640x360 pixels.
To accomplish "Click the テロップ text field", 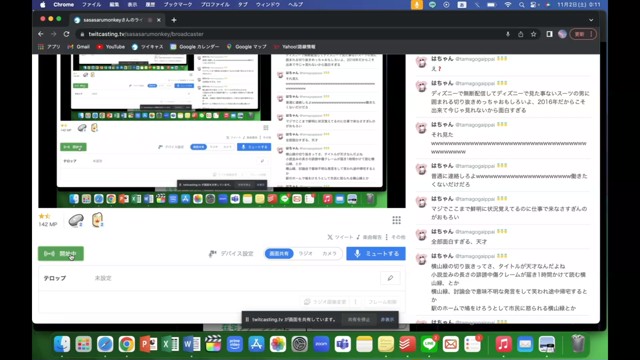I will click(x=235, y=278).
